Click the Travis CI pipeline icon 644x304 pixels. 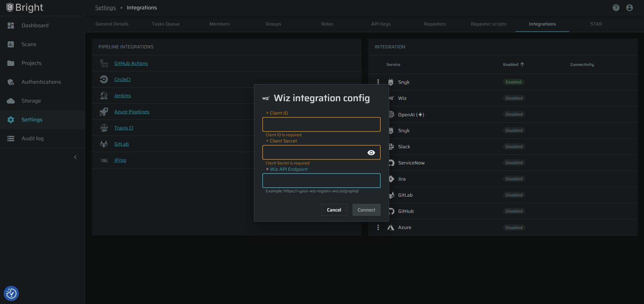tap(104, 128)
